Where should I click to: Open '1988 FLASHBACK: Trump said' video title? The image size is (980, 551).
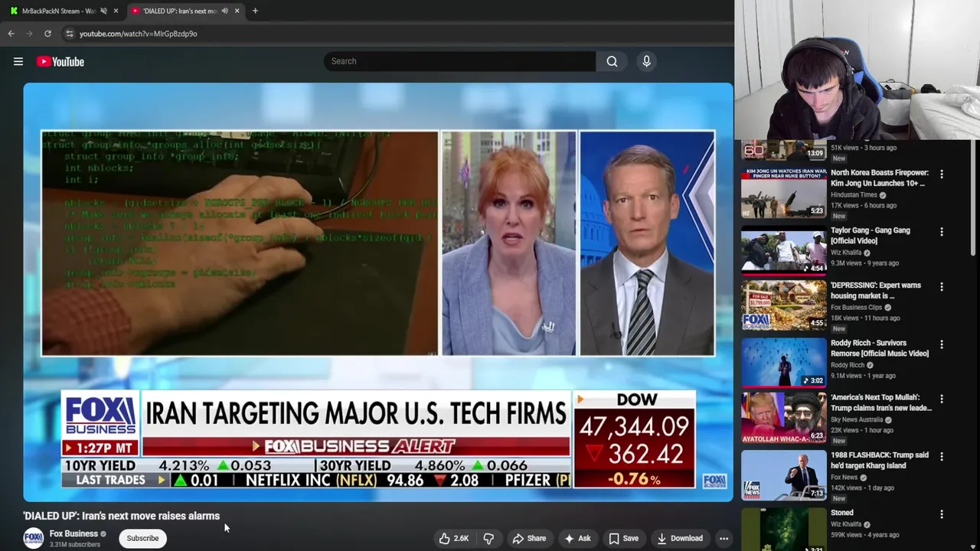(880, 460)
